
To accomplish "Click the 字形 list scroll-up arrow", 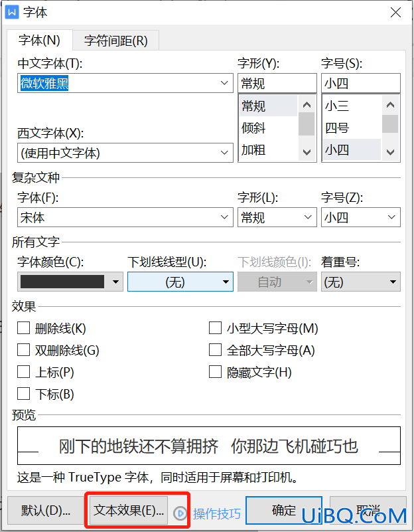I will tap(307, 104).
